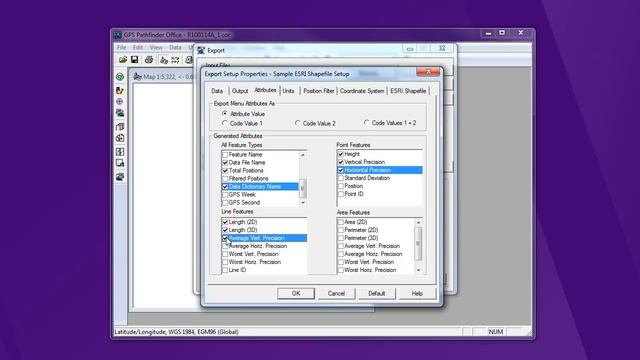Enable the GPS Second checkbox
Viewport: 640px width, 360px height.
(x=225, y=202)
